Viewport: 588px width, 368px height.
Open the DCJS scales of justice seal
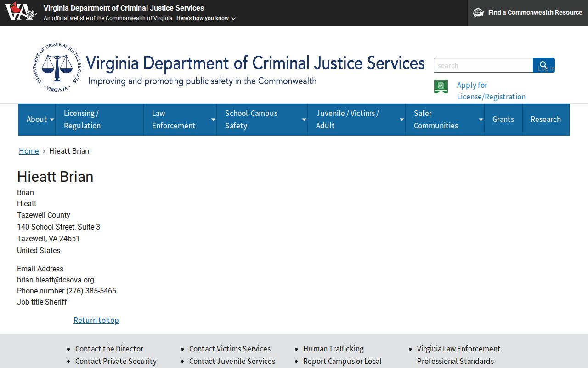tap(57, 68)
